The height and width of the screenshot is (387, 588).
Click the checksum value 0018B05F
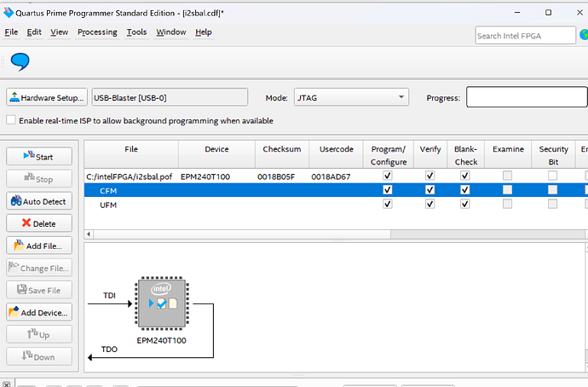(x=276, y=176)
